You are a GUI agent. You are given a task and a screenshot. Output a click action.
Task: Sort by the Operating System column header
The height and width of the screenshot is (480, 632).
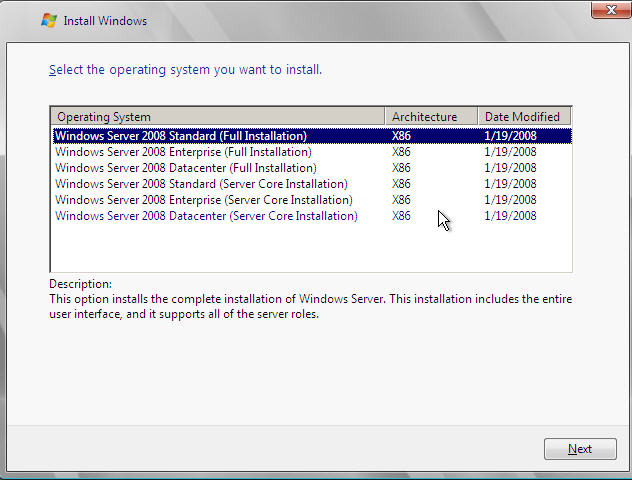coord(218,117)
